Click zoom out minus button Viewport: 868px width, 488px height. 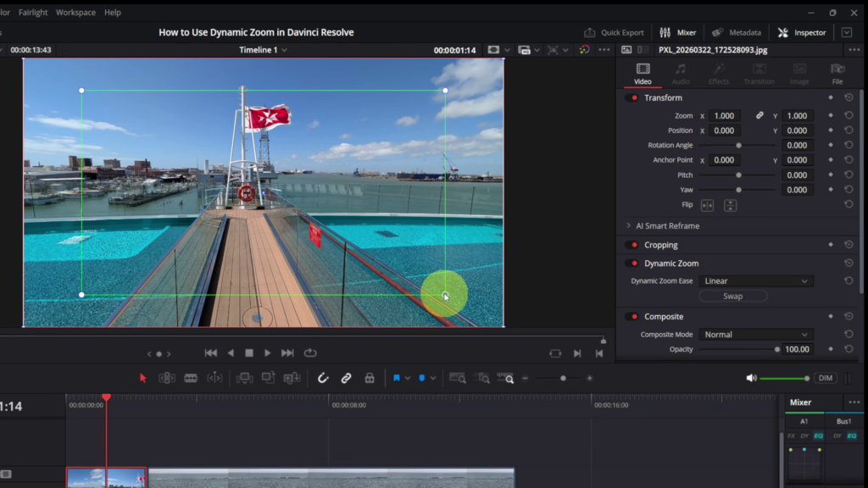(x=526, y=379)
